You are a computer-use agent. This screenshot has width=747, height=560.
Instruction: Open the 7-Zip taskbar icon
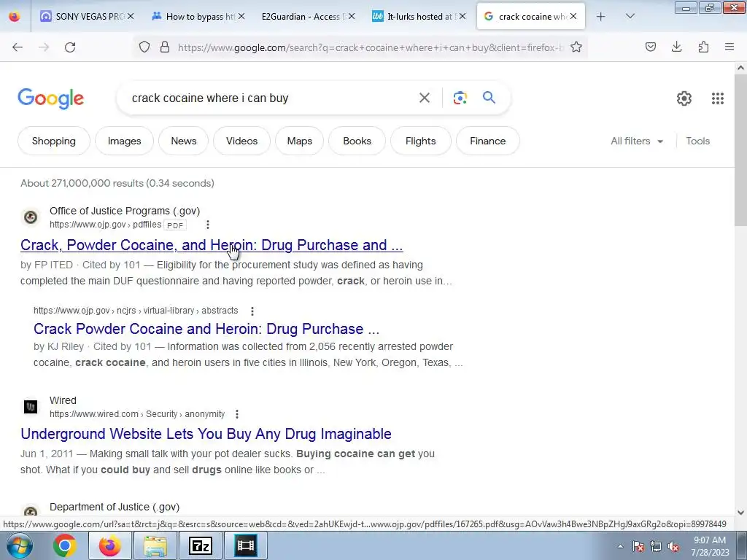(x=201, y=545)
